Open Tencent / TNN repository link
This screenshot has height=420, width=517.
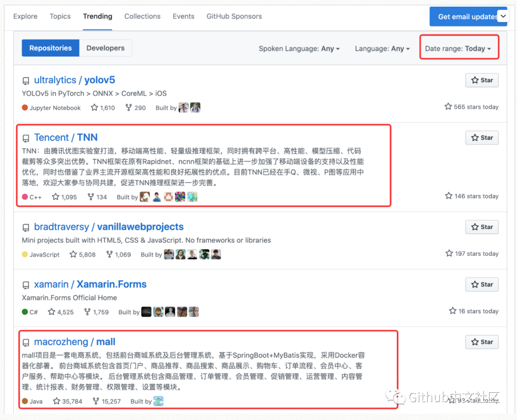(x=66, y=137)
